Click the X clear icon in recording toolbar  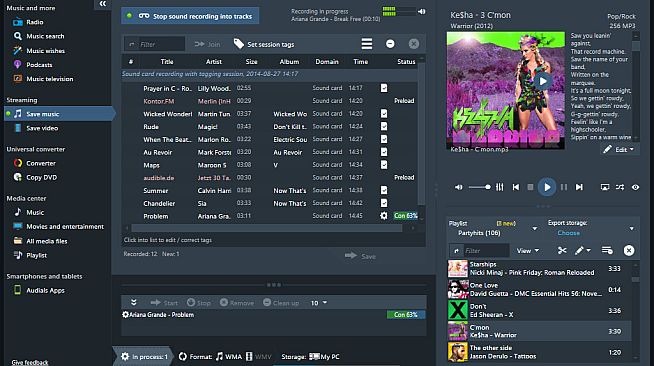click(x=414, y=43)
